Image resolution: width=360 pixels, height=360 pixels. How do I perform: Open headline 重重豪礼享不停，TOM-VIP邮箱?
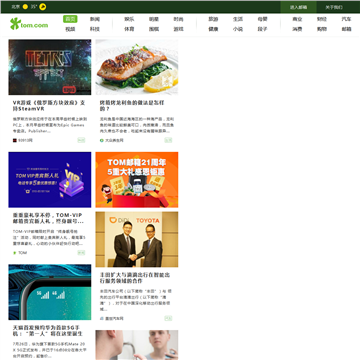click(48, 218)
